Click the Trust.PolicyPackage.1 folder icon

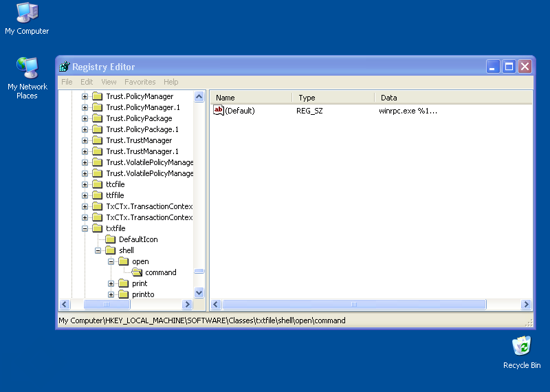pos(97,129)
